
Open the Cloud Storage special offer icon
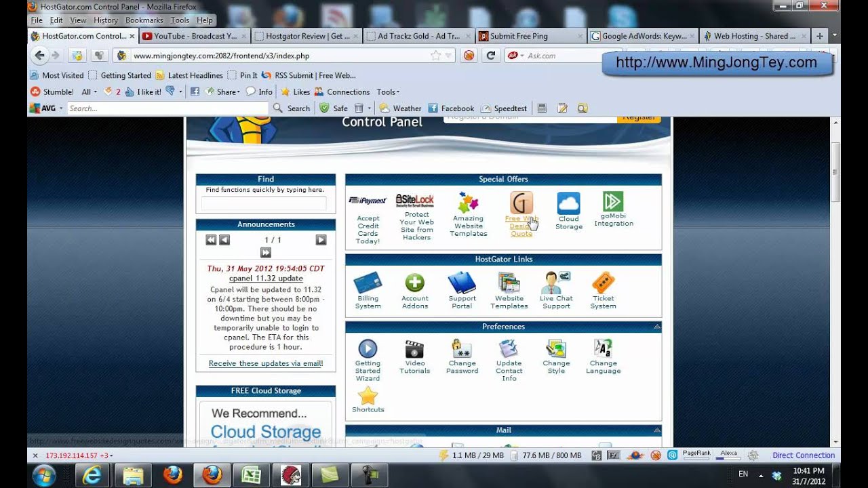(568, 203)
